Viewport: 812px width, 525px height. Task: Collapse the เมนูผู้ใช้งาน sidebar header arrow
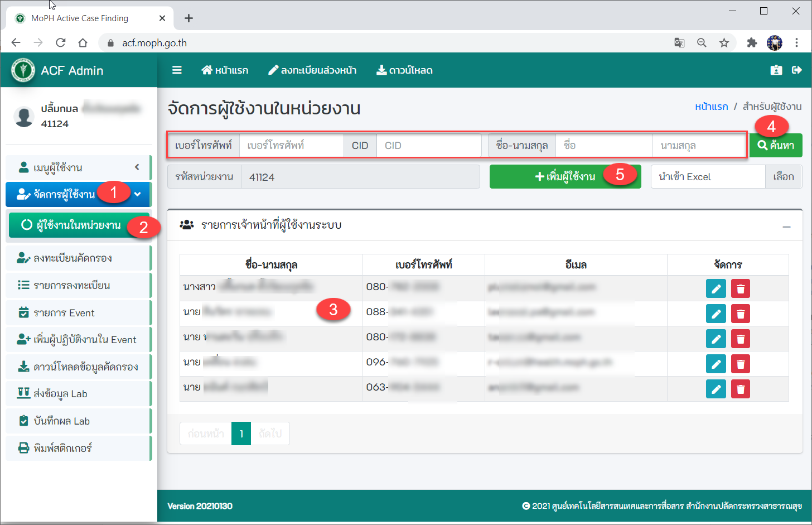pyautogui.click(x=137, y=167)
